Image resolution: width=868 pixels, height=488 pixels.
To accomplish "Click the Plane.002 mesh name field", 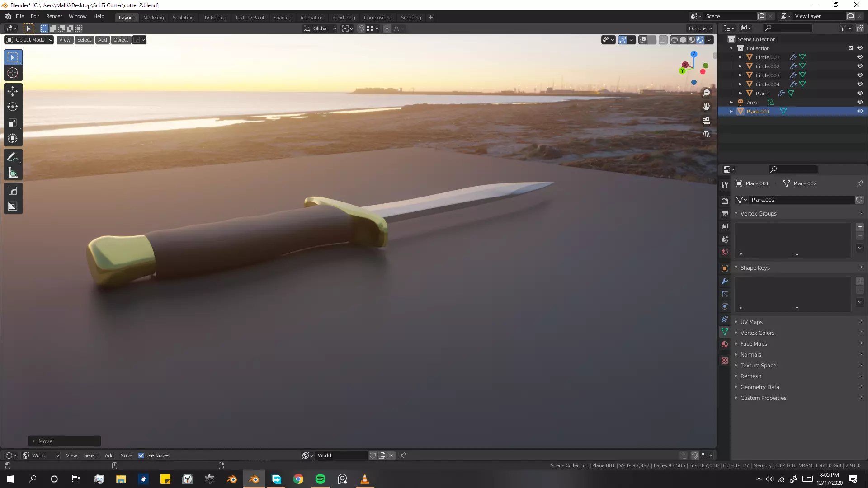I will pyautogui.click(x=802, y=200).
